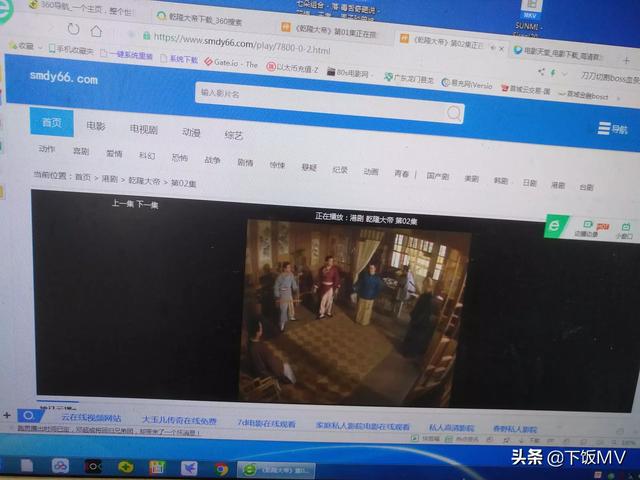Click the green lock icon in the address bar
This screenshot has width=640, height=480.
tap(147, 36)
